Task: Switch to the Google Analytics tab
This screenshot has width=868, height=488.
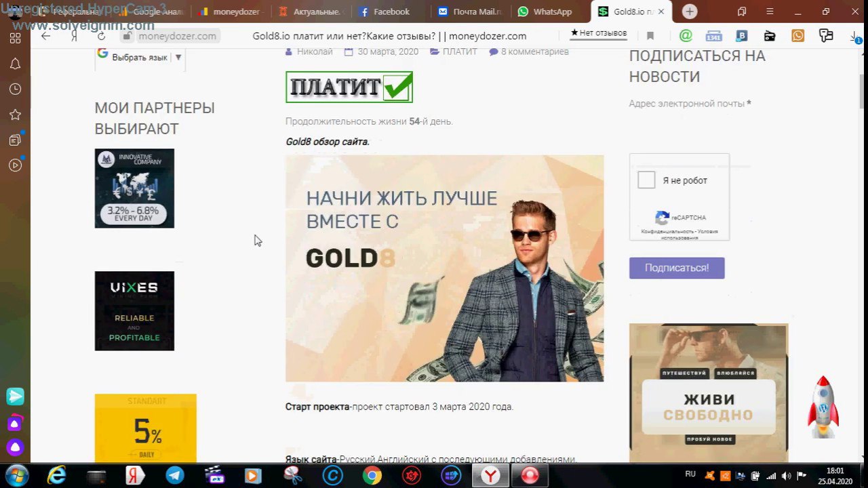Action: pos(152,12)
